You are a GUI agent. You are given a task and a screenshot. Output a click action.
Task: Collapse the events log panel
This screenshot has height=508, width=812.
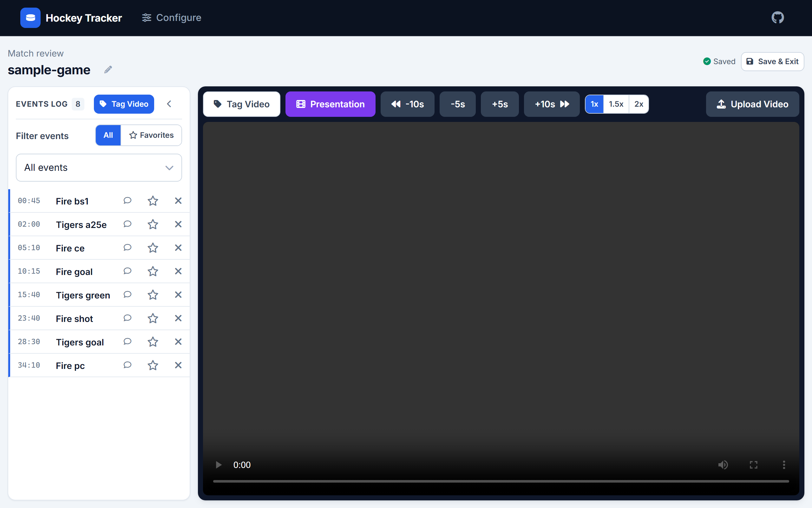click(169, 104)
